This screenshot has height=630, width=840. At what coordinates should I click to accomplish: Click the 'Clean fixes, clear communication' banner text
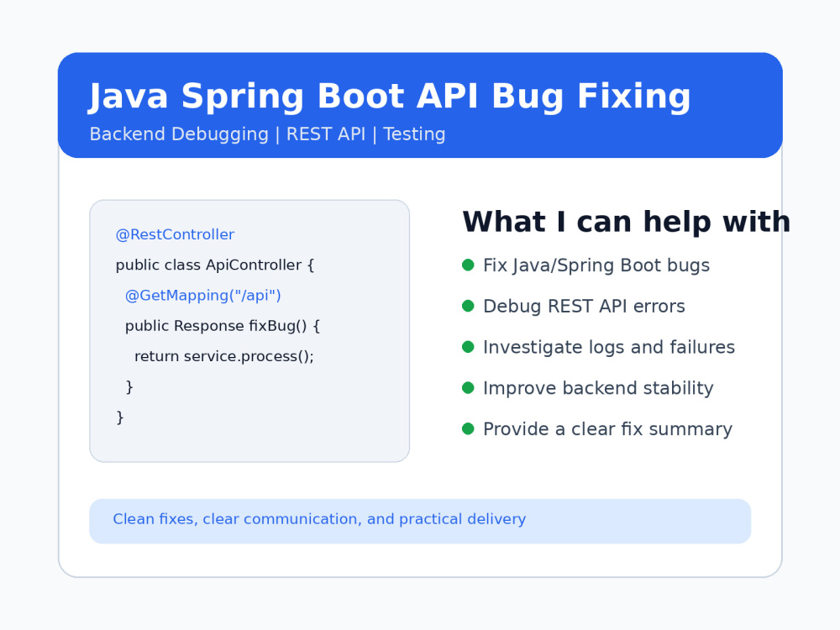click(x=319, y=519)
